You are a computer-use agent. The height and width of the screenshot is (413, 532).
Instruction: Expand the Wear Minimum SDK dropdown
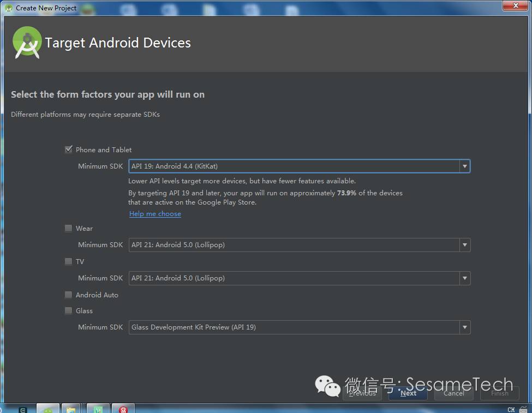299,245
